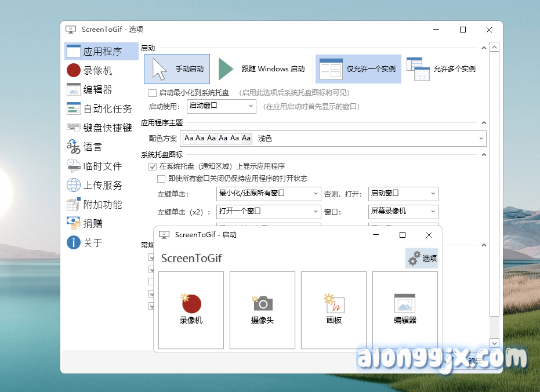Viewport: 540px width, 392px height.
Task: Open the 关于 info page
Action: (93, 243)
